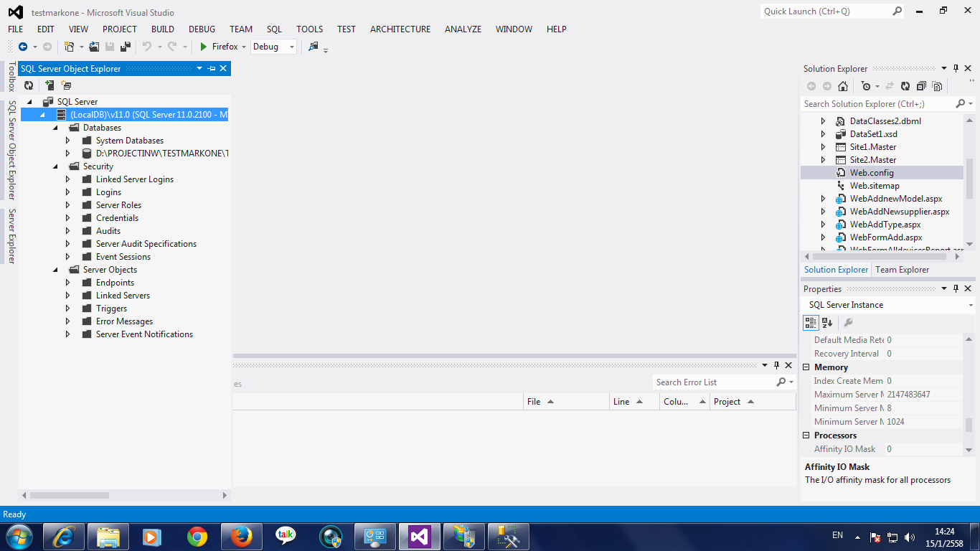Click the Visual Studio logo in title bar
The width and height of the screenshot is (980, 551).
(x=16, y=12)
